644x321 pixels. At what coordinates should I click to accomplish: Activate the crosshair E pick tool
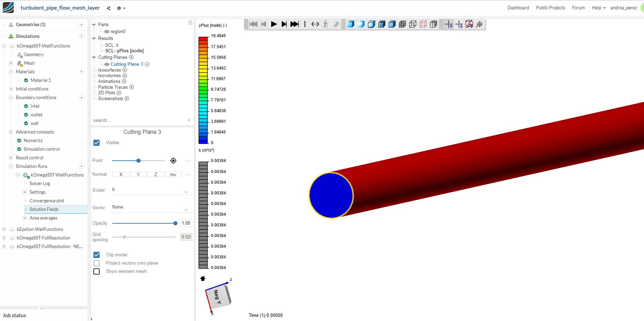459,24
